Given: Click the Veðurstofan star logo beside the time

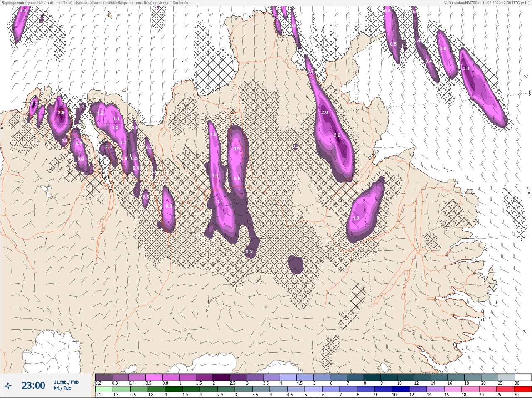Looking at the screenshot, I should point(8,386).
